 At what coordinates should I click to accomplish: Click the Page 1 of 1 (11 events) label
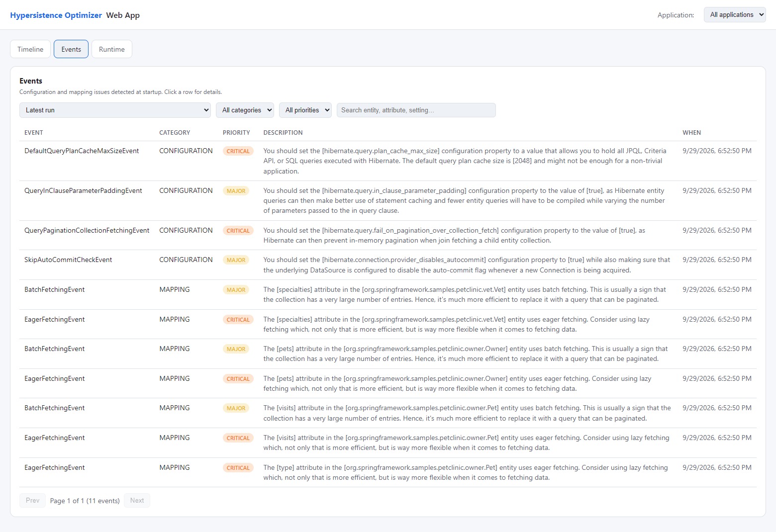[x=85, y=501]
